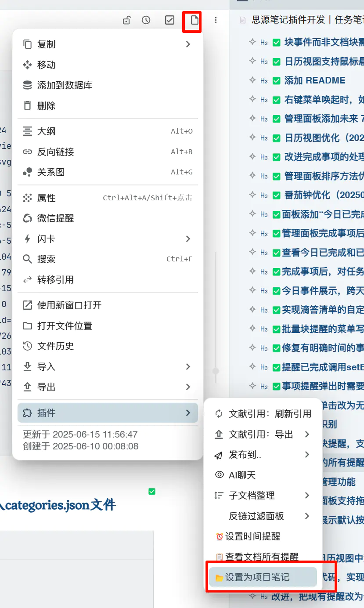Toggle the checkbox beside 块事件而非文档块需 heading
The image size is (364, 608).
(277, 42)
